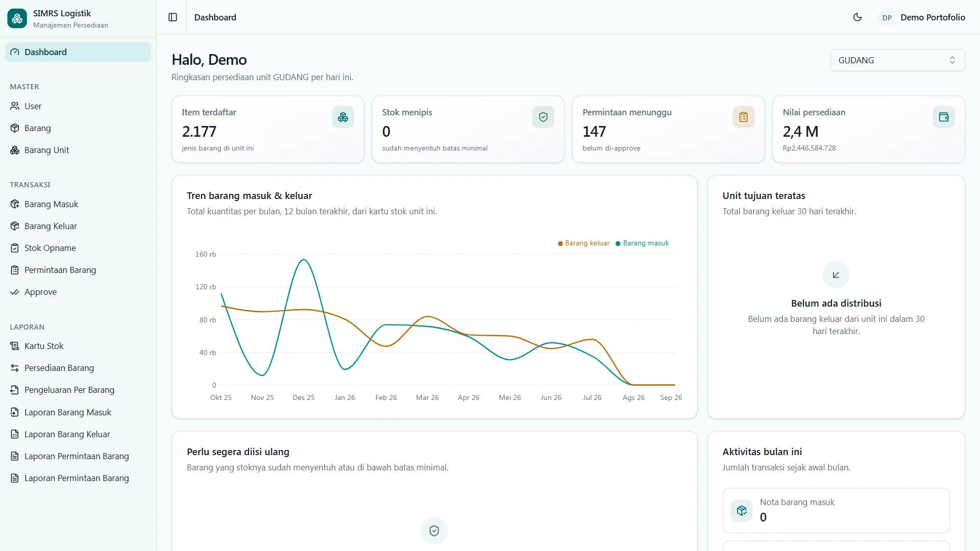Image resolution: width=980 pixels, height=551 pixels.
Task: Click the Barang box icon under MASTER
Action: 15,128
